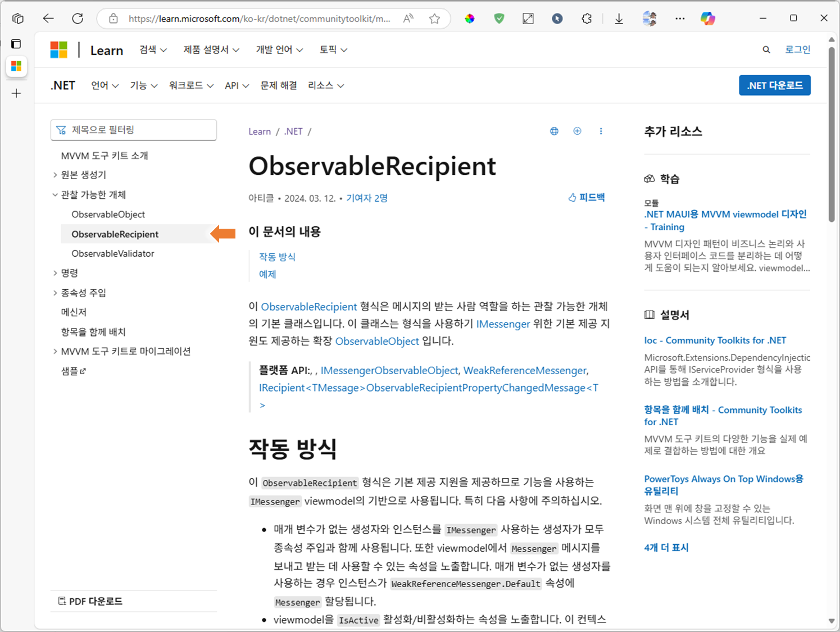Focus the 제목으로 필터링 filter field
The image size is (840, 632).
[x=134, y=130]
